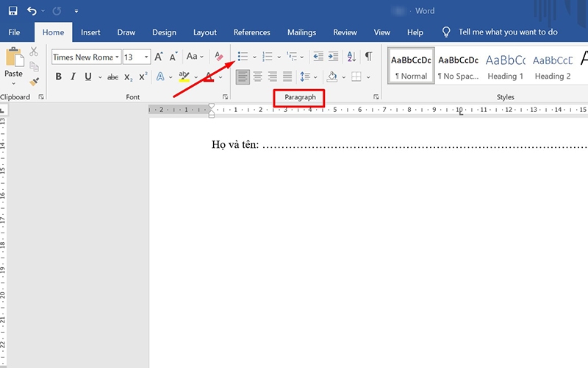588x368 pixels.
Task: Select Align Left paragraph alignment
Action: click(243, 77)
